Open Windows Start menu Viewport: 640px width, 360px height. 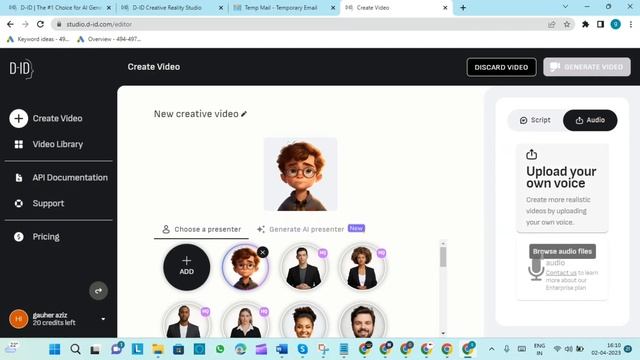coord(54,349)
